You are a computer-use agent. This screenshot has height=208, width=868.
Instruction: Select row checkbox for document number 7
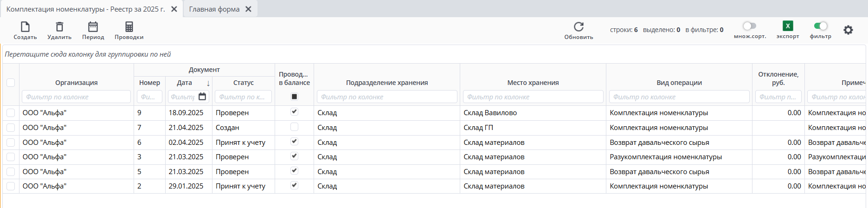(11, 128)
